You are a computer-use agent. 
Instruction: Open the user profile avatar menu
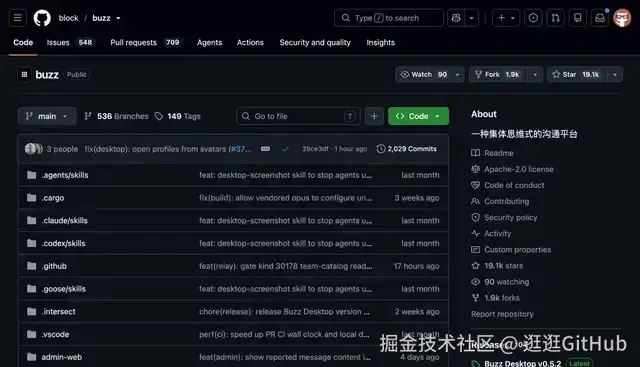(622, 18)
